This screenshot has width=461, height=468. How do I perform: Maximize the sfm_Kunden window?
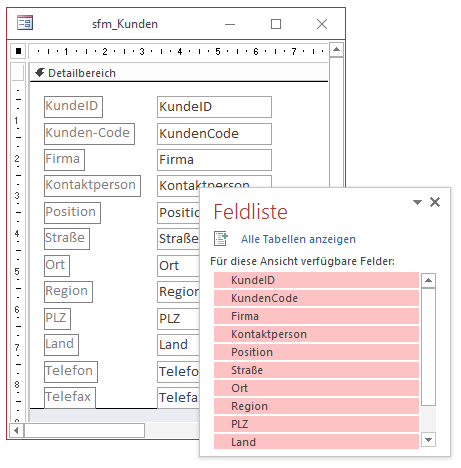tap(276, 24)
